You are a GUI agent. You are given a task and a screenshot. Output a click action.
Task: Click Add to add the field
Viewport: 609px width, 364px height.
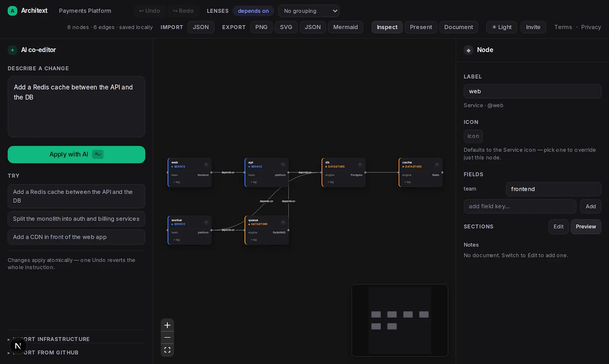[x=591, y=206]
